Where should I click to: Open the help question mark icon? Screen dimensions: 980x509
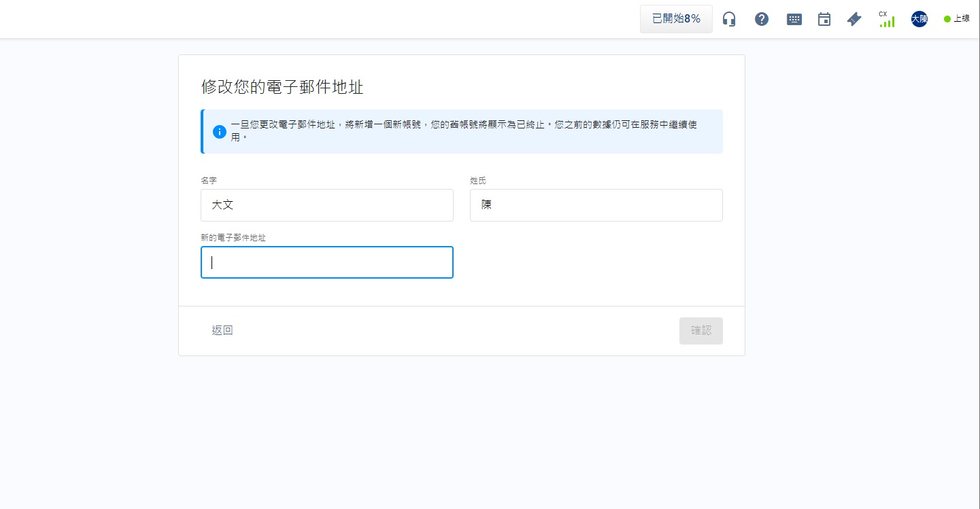(x=762, y=19)
